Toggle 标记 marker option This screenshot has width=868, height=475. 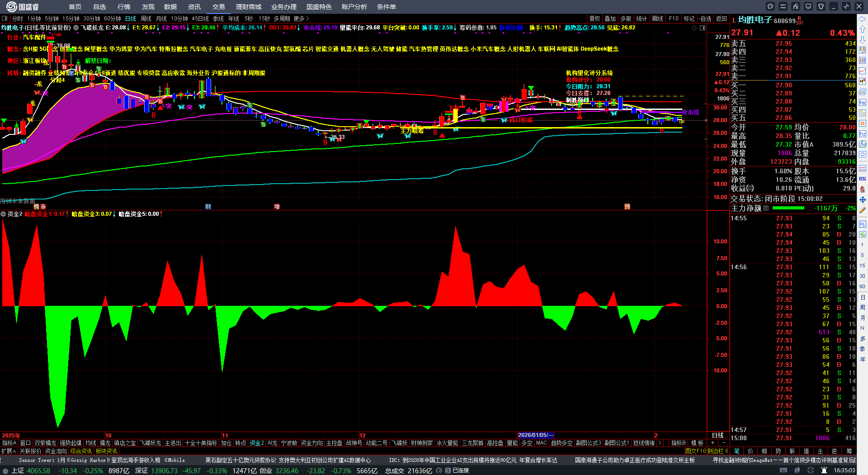pyautogui.click(x=689, y=19)
